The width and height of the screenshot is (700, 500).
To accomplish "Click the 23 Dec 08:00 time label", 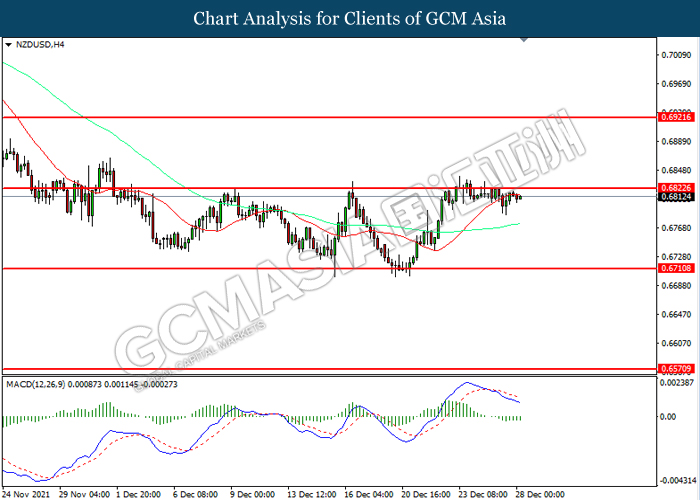I will tap(483, 494).
